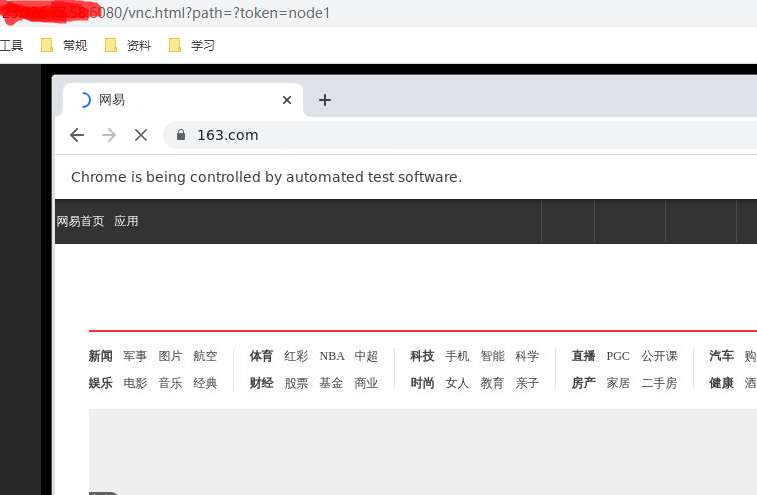Open the 科技 channel link
The width and height of the screenshot is (757, 495).
[x=422, y=356]
